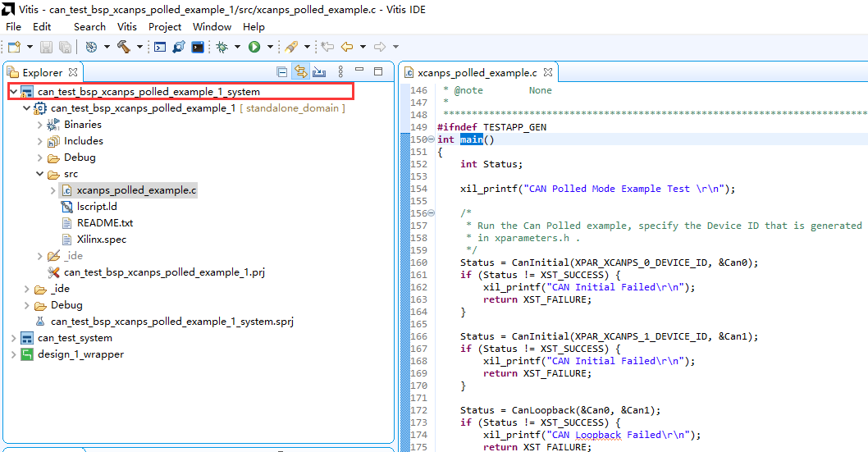Click Collapse All in Explorer panel
Screen dimensions: 868x452
click(x=281, y=72)
